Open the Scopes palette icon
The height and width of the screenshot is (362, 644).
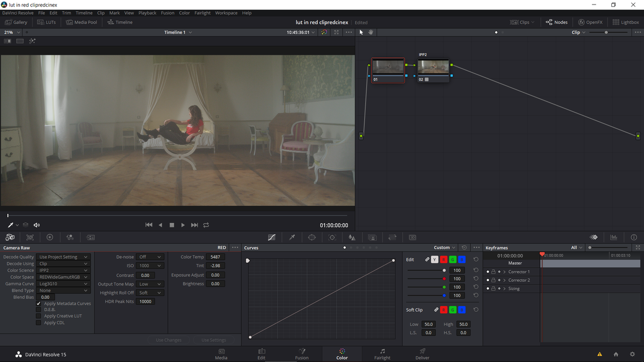(x=614, y=237)
